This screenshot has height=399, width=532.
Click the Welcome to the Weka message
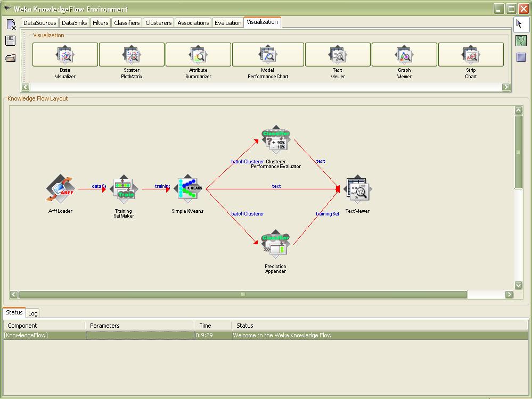pyautogui.click(x=282, y=335)
